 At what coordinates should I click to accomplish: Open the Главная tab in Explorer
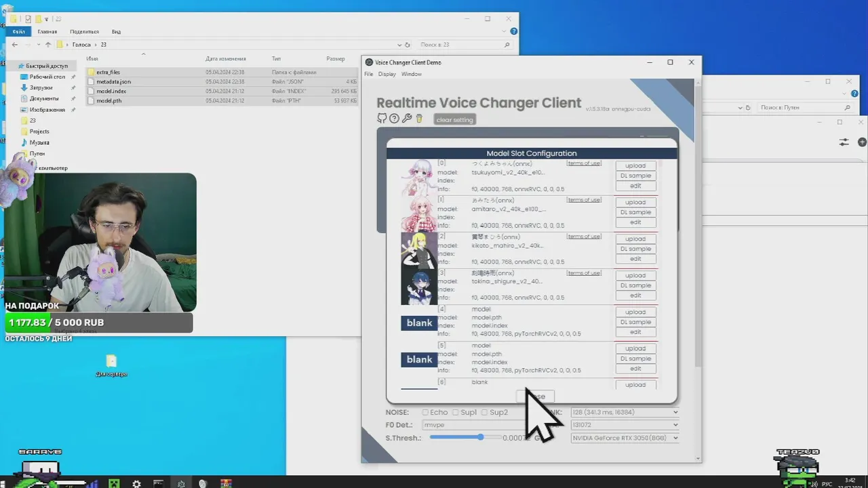tap(47, 32)
